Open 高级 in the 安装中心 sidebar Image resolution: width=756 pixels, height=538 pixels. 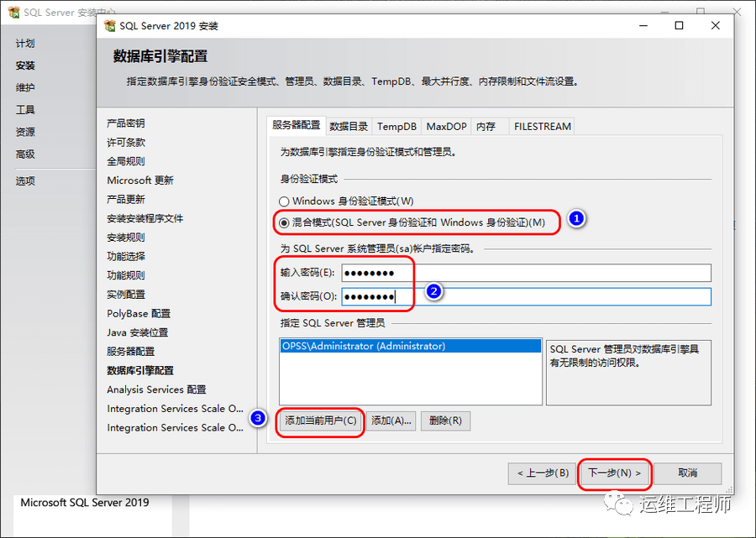click(x=25, y=154)
